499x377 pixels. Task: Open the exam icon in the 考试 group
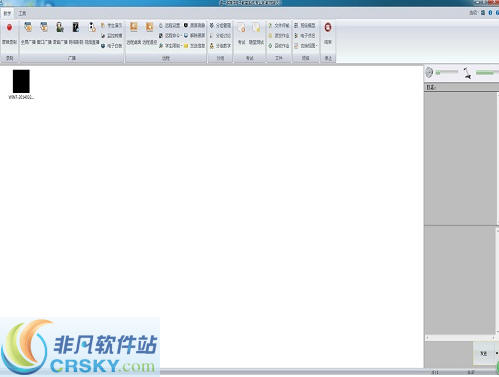click(242, 28)
